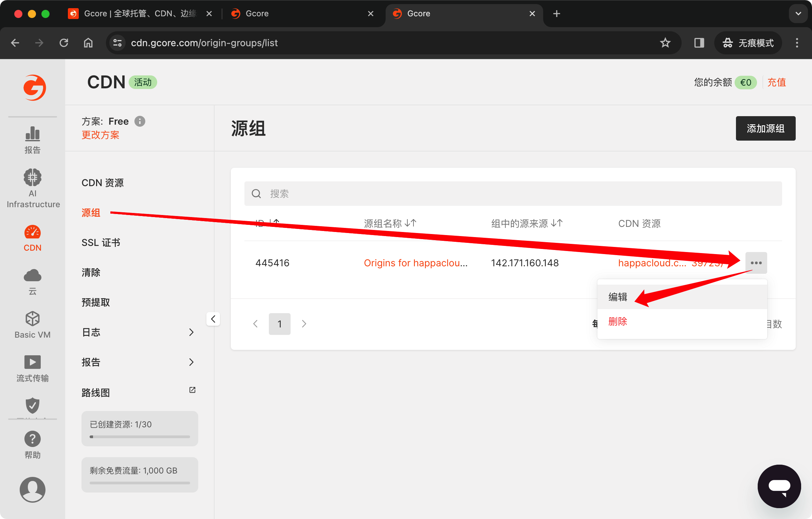Open the 帮助 help icon
The width and height of the screenshot is (812, 519).
coord(33,445)
